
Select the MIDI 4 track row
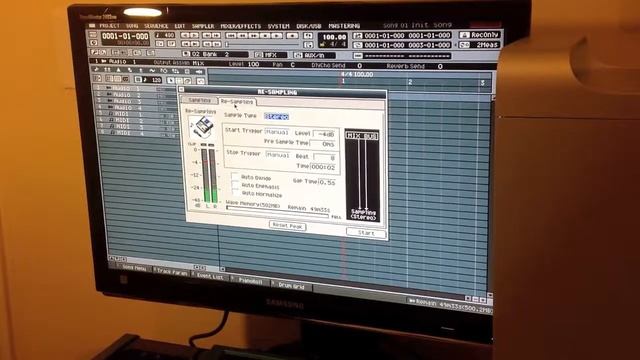138,133
